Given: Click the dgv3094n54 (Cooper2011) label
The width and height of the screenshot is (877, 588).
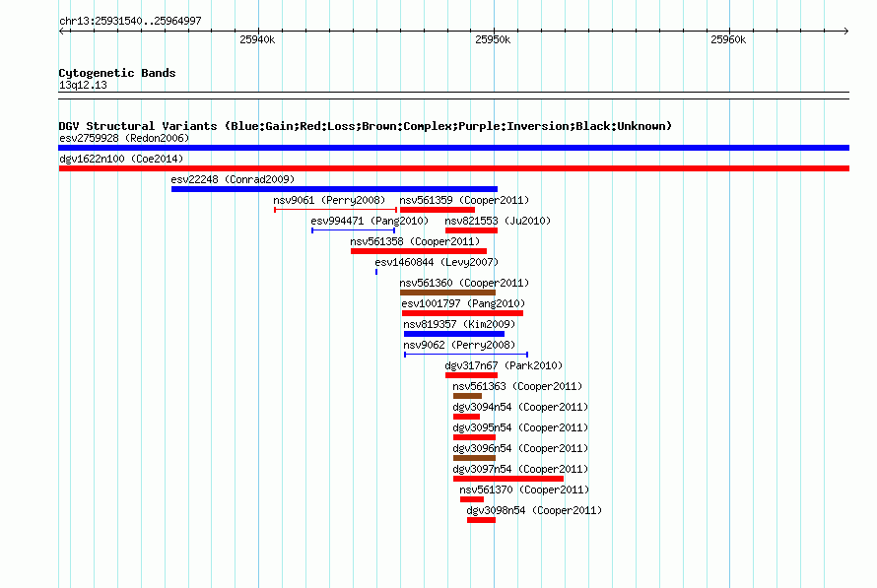Looking at the screenshot, I should pos(520,407).
